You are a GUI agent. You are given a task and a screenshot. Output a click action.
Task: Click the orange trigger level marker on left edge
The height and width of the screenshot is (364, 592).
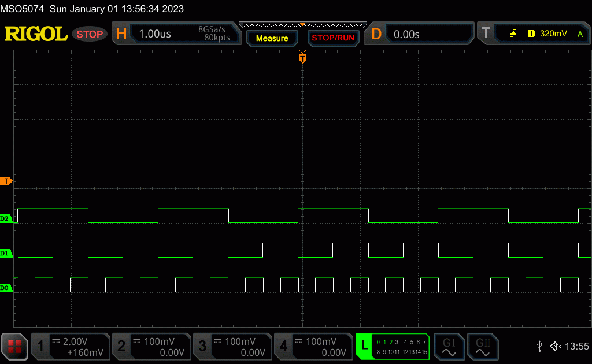pyautogui.click(x=6, y=181)
